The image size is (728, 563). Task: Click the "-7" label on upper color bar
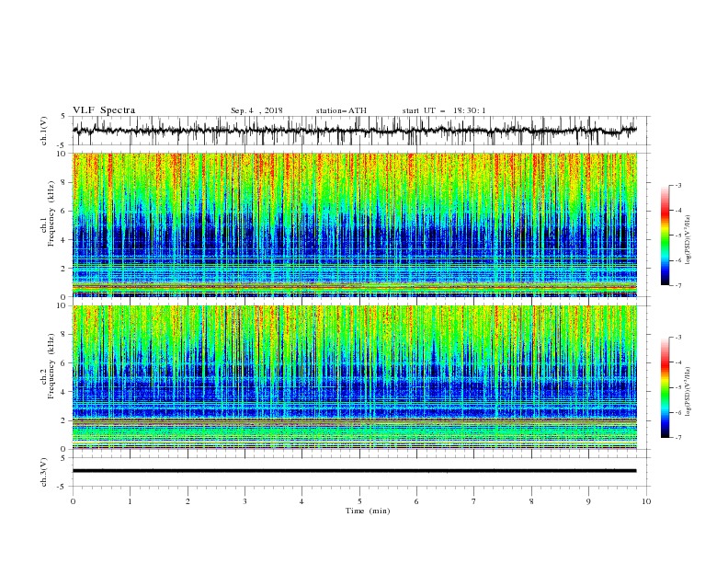pos(678,285)
